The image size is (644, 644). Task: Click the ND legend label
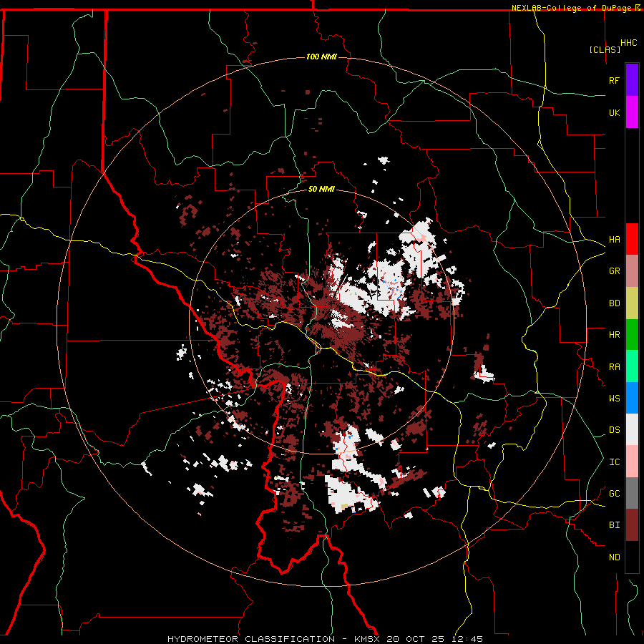(x=614, y=557)
